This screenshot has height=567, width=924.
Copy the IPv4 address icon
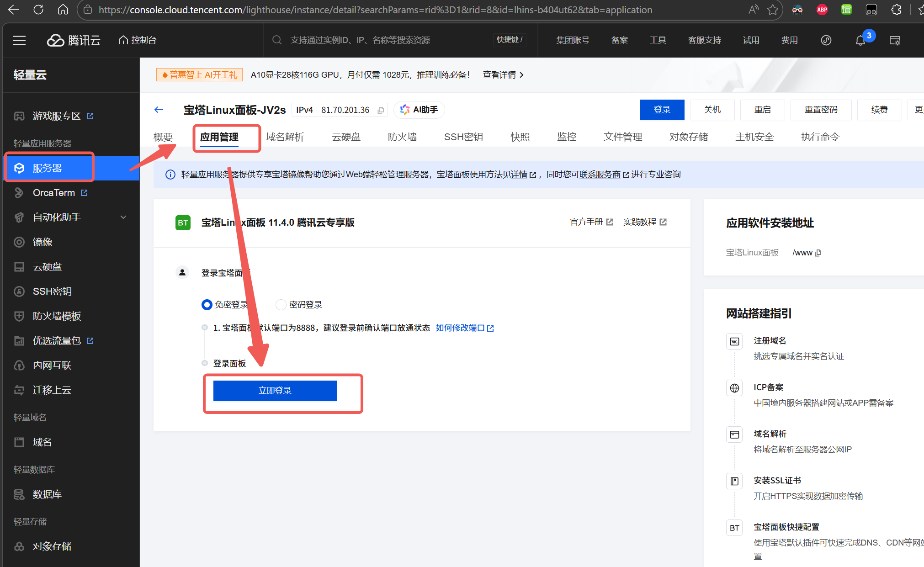(x=381, y=110)
